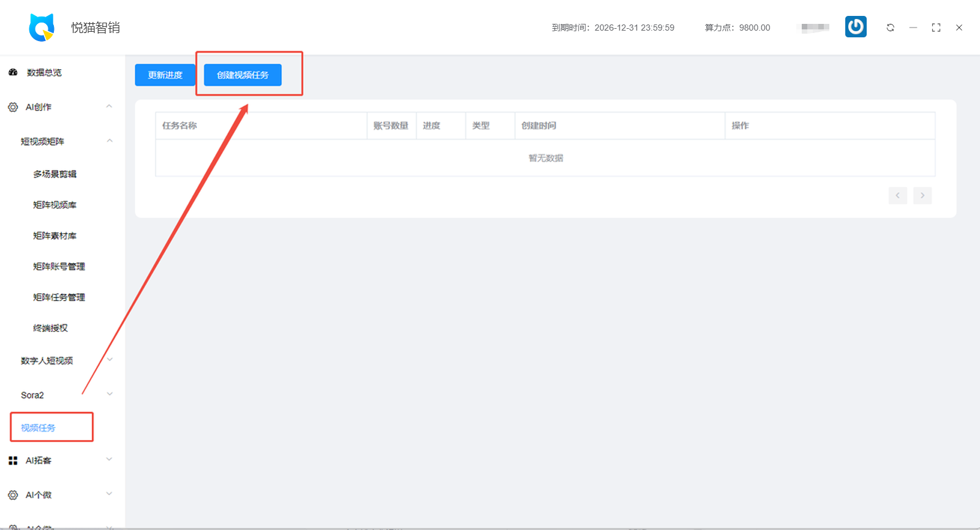Screen dimensions: 980x530
Task: Expand the AI拓客 menu chevron
Action: 109,460
